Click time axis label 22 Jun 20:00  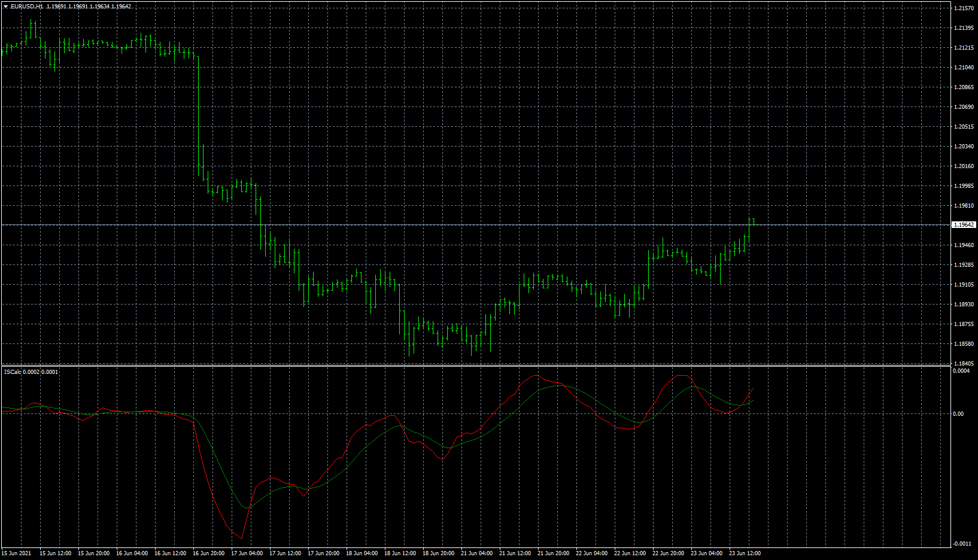tap(668, 553)
